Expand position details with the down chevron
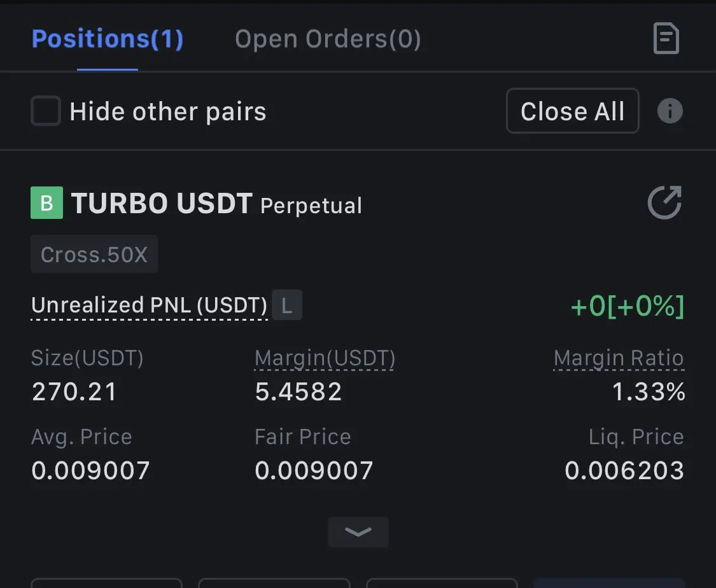The height and width of the screenshot is (588, 716). tap(358, 532)
